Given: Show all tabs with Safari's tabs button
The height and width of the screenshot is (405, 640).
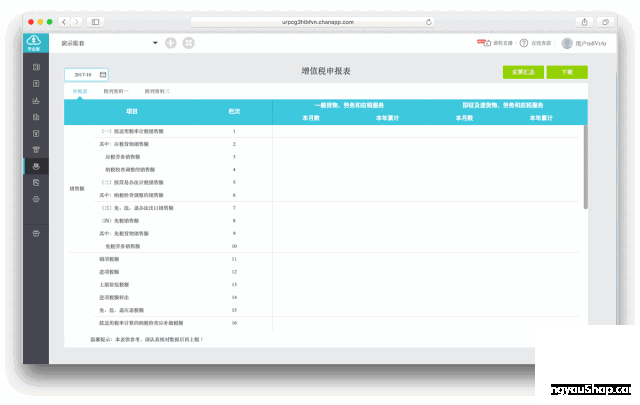Looking at the screenshot, I should (605, 22).
